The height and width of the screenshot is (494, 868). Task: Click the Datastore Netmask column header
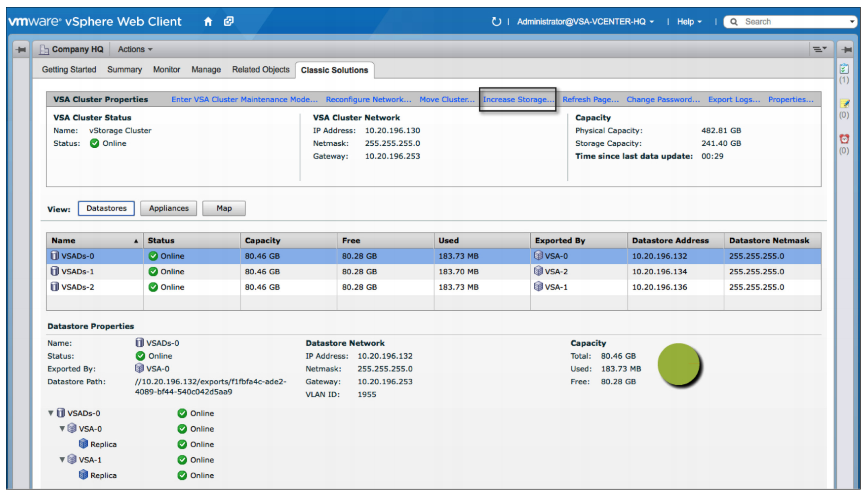773,241
